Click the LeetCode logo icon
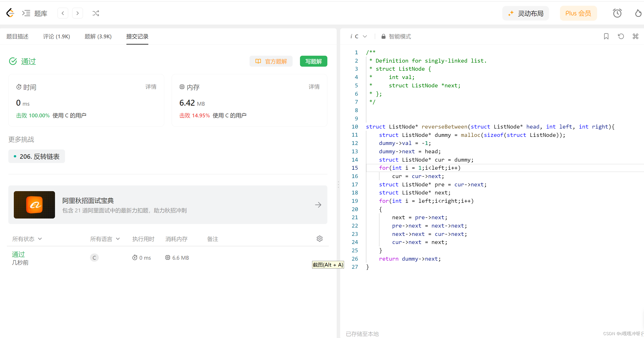644x338 pixels. click(x=10, y=13)
